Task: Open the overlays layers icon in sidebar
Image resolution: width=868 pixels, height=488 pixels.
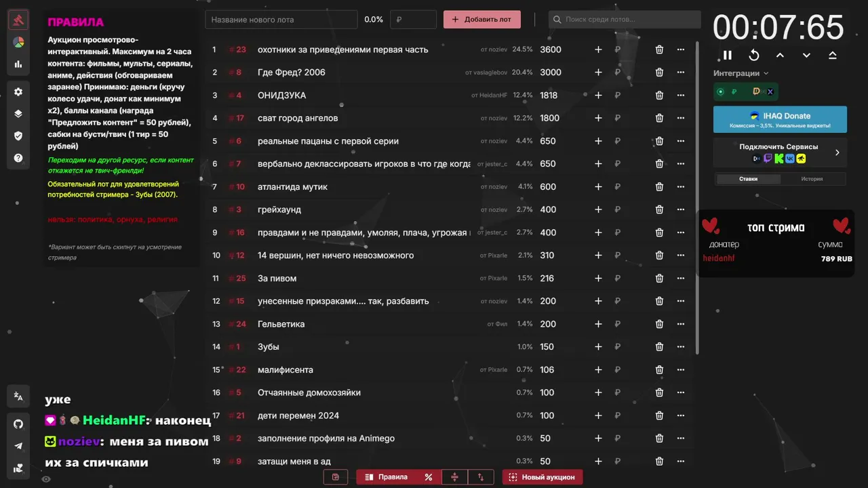Action: coord(18,114)
